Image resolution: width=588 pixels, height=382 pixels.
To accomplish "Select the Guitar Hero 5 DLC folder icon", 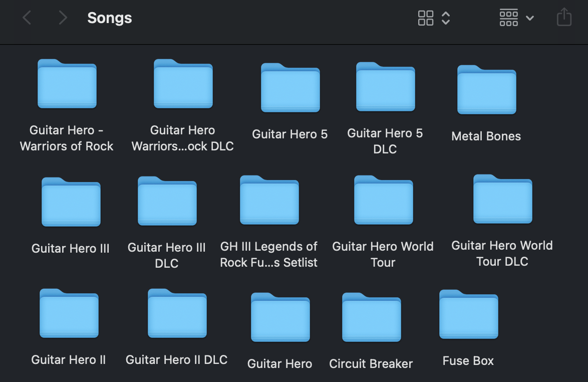I will (x=386, y=87).
